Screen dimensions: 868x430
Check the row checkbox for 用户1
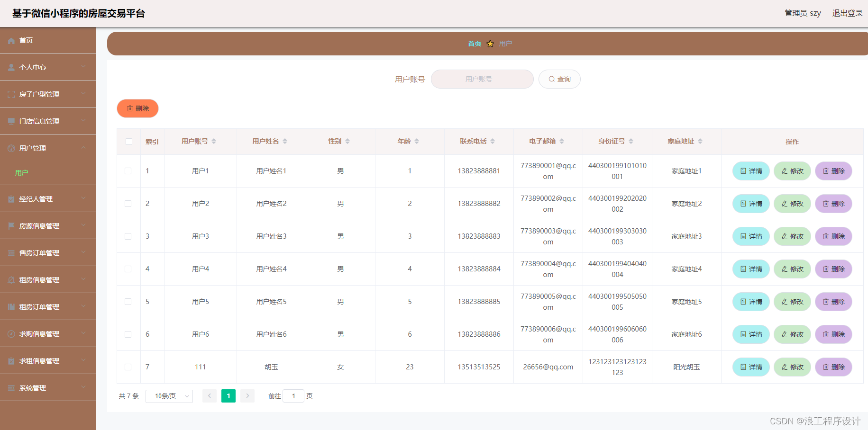point(128,171)
